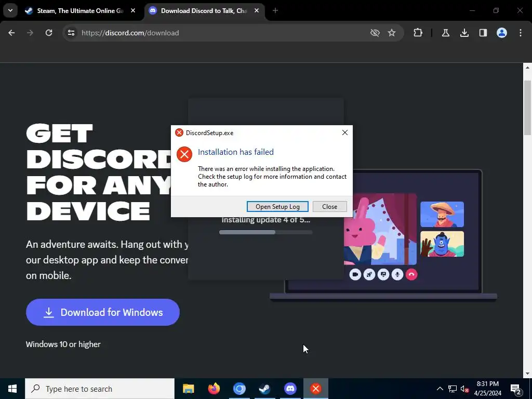This screenshot has width=532, height=399.
Task: Open Steam from the taskbar
Action: pyautogui.click(x=264, y=389)
